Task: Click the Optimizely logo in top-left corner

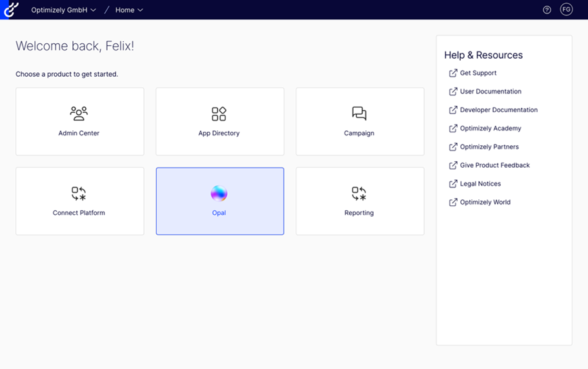Action: click(10, 10)
